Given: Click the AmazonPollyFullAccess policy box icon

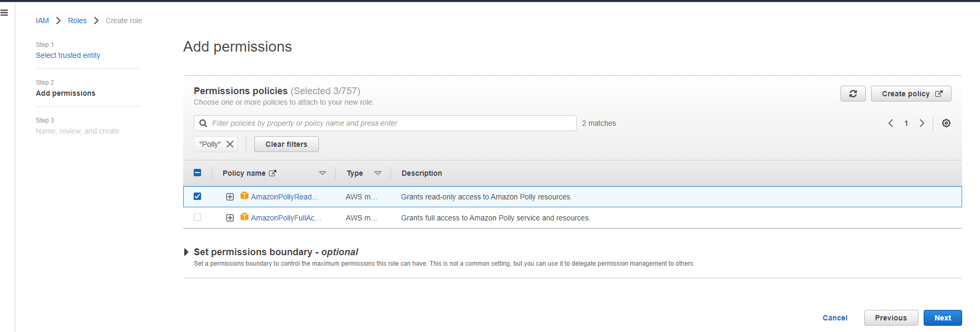Looking at the screenshot, I should click(x=244, y=217).
